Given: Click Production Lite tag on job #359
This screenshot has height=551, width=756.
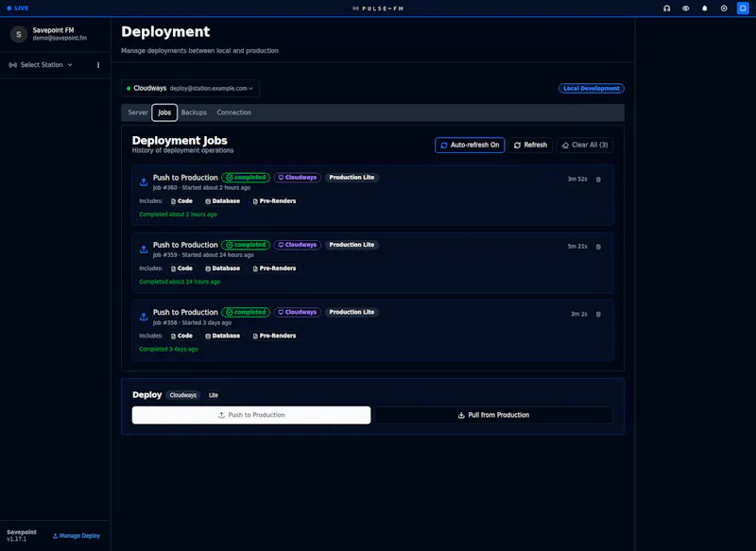Looking at the screenshot, I should [352, 245].
